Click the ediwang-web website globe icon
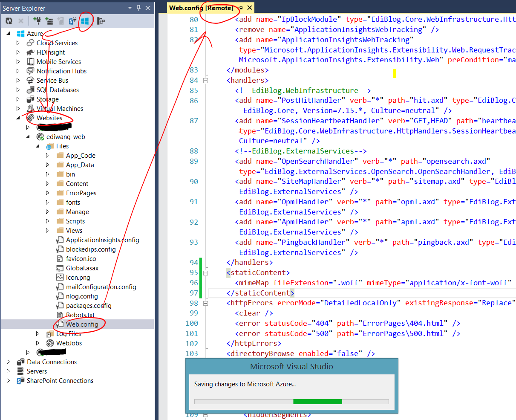This screenshot has width=516, height=420. click(40, 136)
